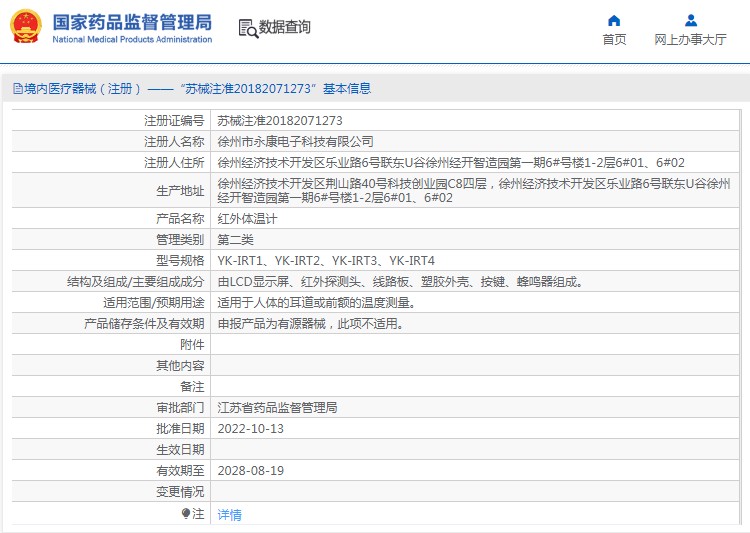
Task: Click the 型号规格 label
Action: (180, 261)
